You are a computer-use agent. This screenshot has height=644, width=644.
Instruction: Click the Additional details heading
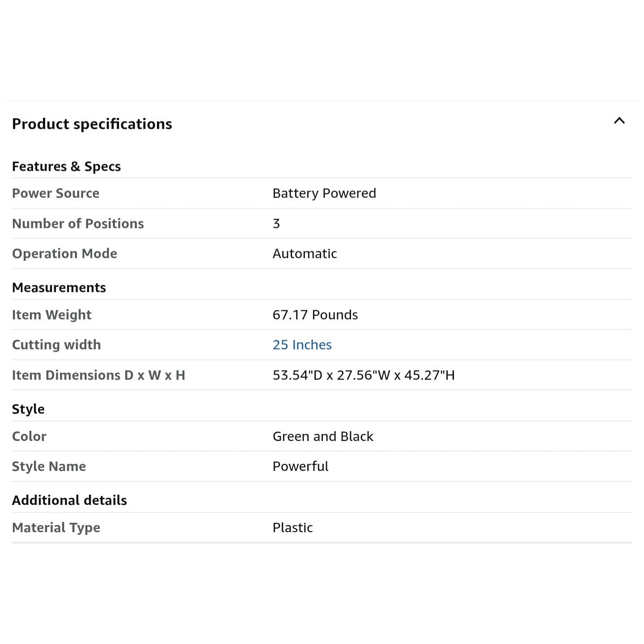click(x=69, y=500)
